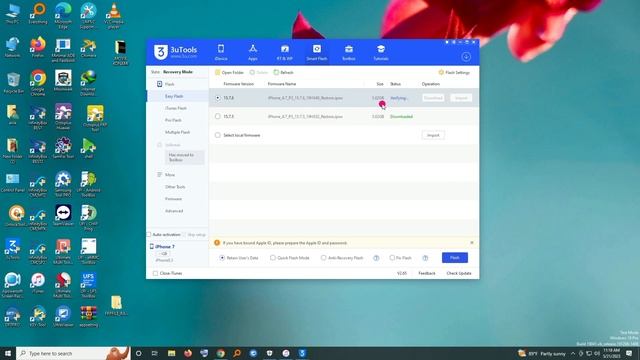Open Network desktop icon
The width and height of the screenshot is (640, 360).
13,47
